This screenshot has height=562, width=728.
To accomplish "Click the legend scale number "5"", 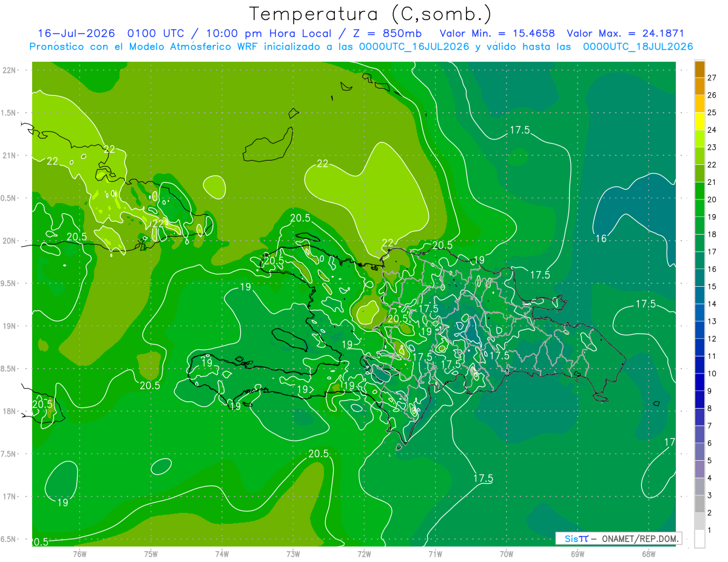I will tap(710, 461).
